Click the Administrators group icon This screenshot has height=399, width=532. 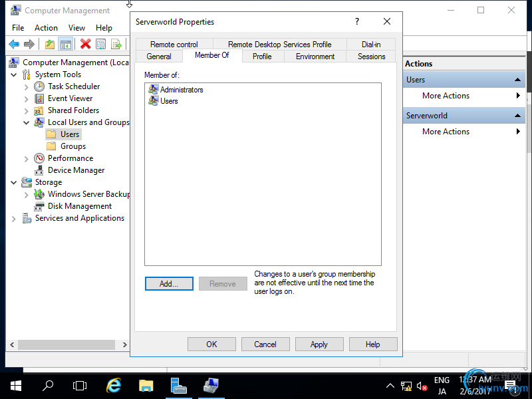(154, 90)
